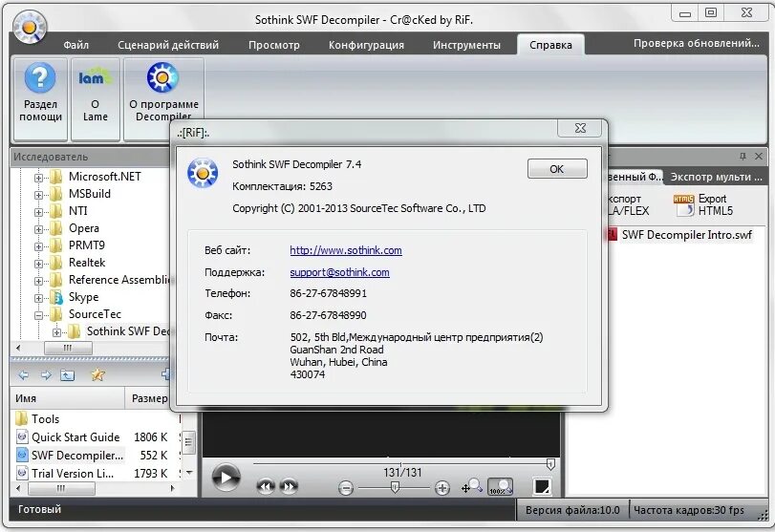Click the playback progress marker
Image resolution: width=775 pixels, height=532 pixels.
coord(550,464)
